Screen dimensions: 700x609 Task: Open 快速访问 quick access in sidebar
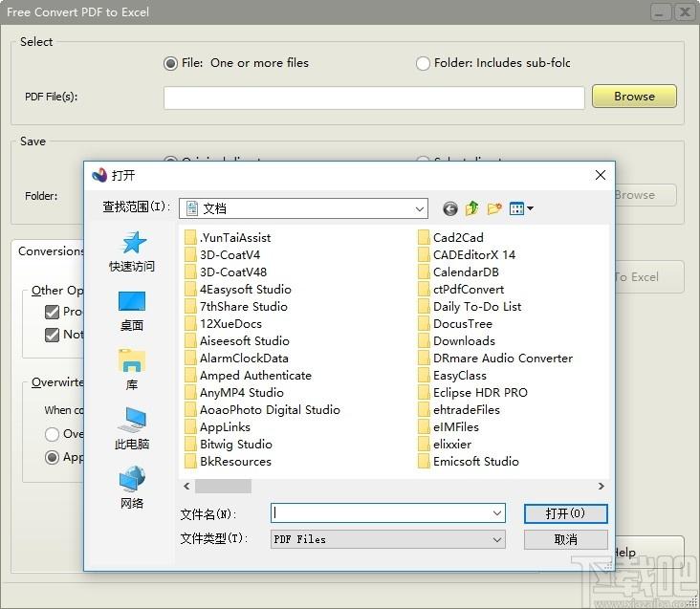[132, 251]
